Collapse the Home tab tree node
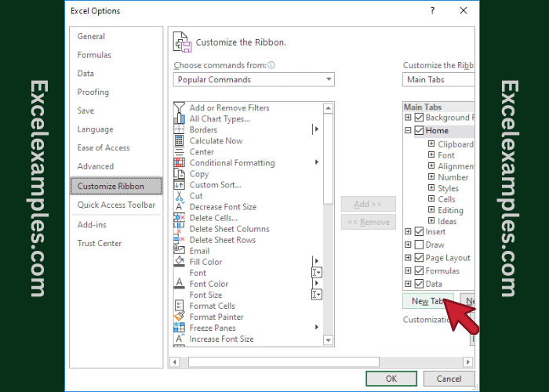Image resolution: width=549 pixels, height=392 pixels. click(x=408, y=131)
